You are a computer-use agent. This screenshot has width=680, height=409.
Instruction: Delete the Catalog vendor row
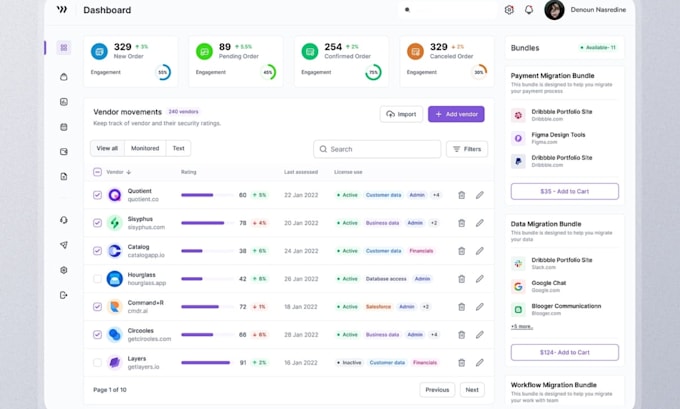click(461, 251)
